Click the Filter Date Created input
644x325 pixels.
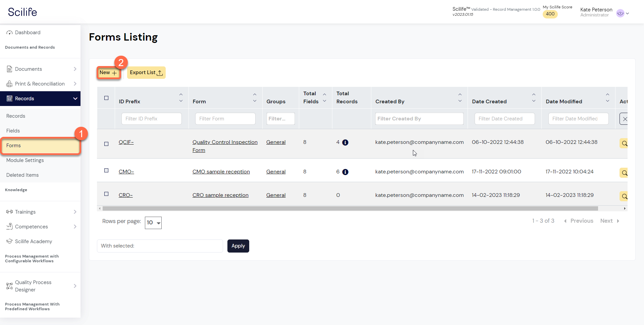click(x=505, y=119)
